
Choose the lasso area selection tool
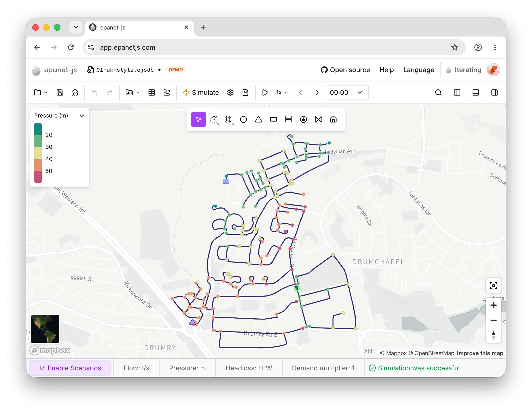point(214,120)
